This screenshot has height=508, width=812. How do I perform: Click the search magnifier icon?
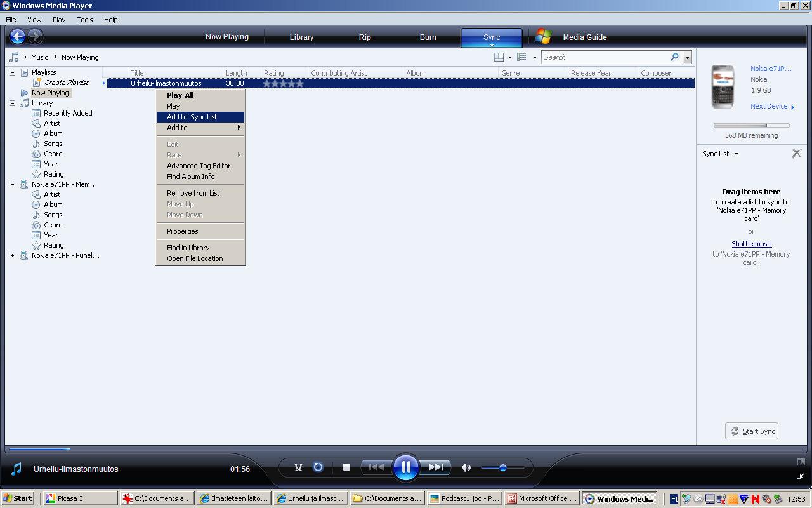(x=674, y=57)
